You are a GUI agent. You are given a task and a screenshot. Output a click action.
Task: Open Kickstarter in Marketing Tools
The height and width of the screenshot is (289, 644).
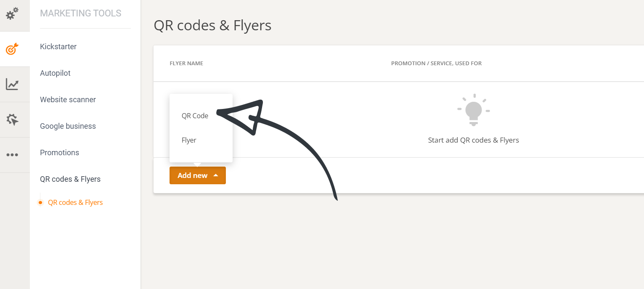[58, 47]
